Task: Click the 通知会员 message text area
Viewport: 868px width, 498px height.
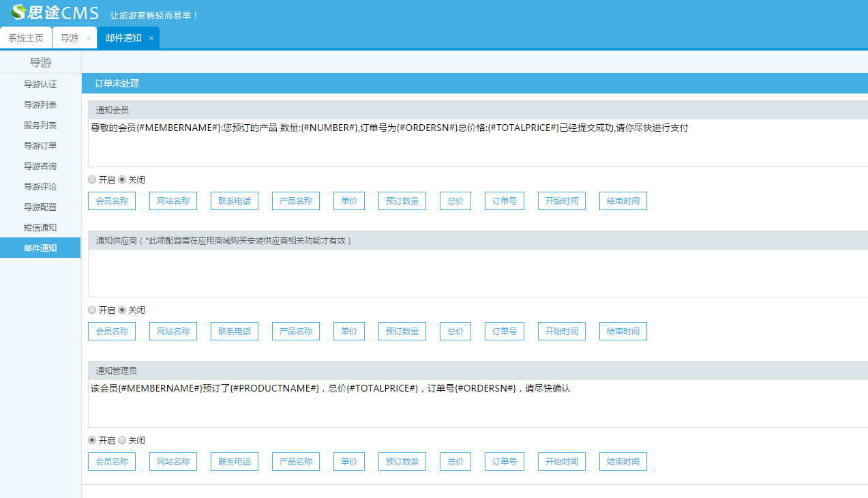Action: pyautogui.click(x=477, y=147)
